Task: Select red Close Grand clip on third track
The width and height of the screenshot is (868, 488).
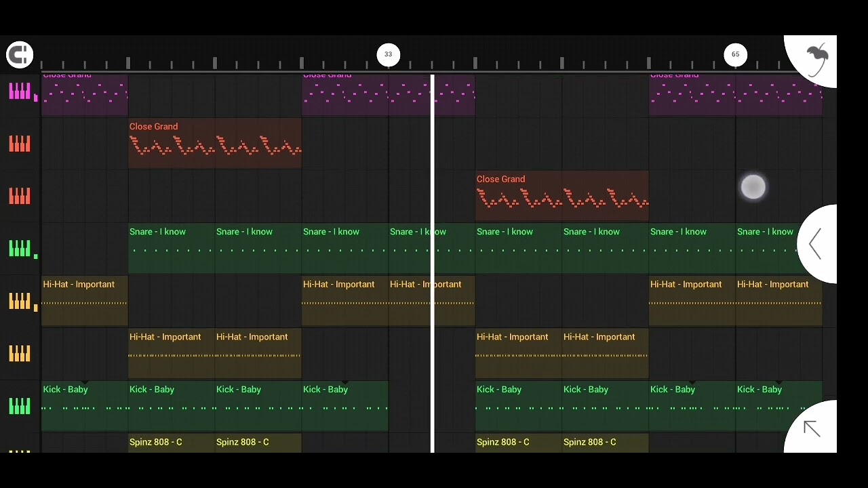Action: coord(562,196)
